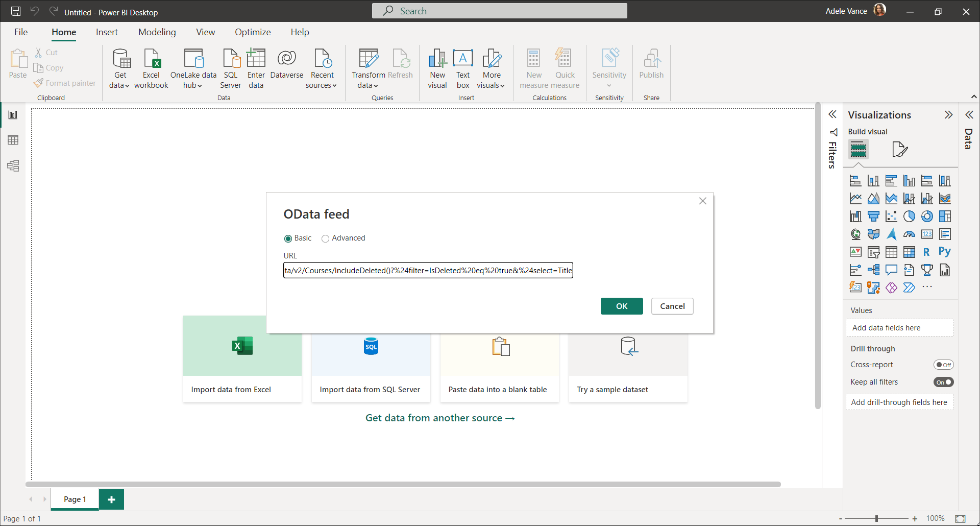Turn on the Cross-report toggle
The width and height of the screenshot is (980, 526).
pyautogui.click(x=943, y=365)
